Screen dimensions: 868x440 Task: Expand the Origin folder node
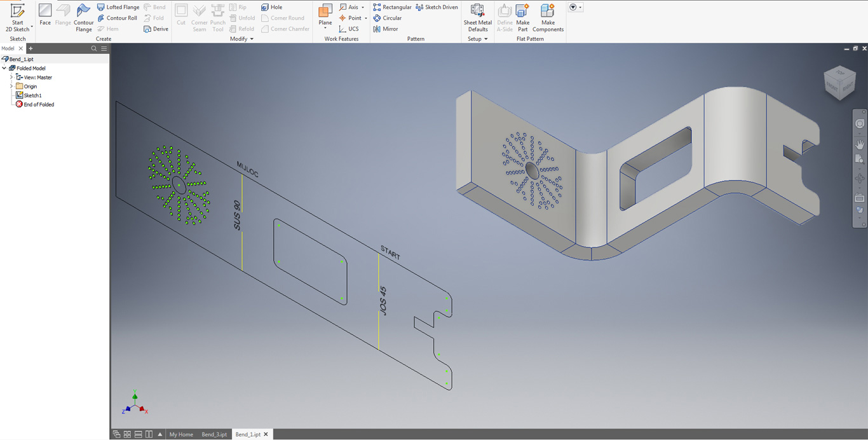point(11,86)
